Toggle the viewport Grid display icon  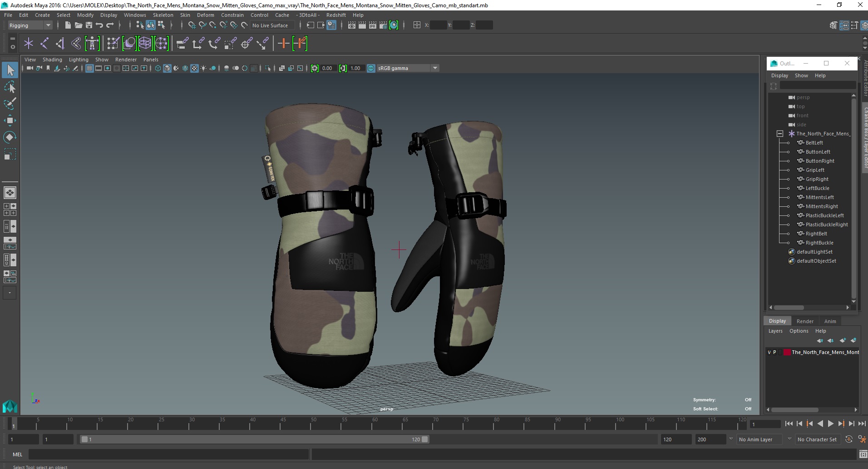point(89,68)
